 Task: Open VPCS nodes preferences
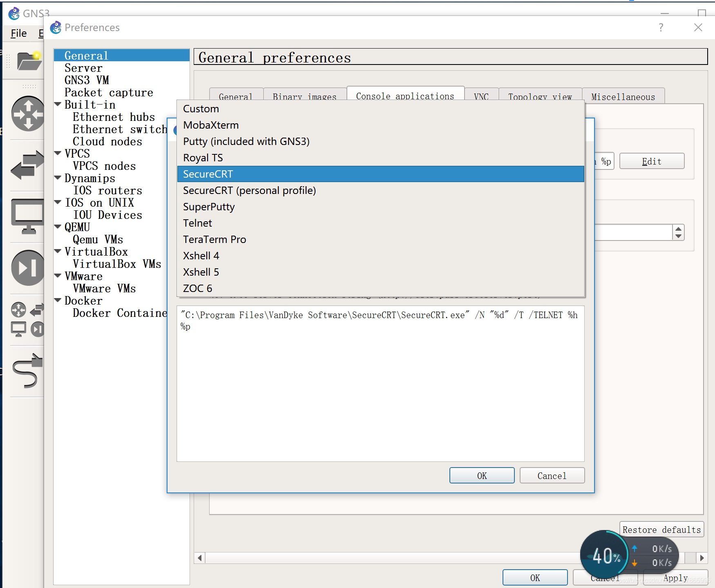(104, 166)
